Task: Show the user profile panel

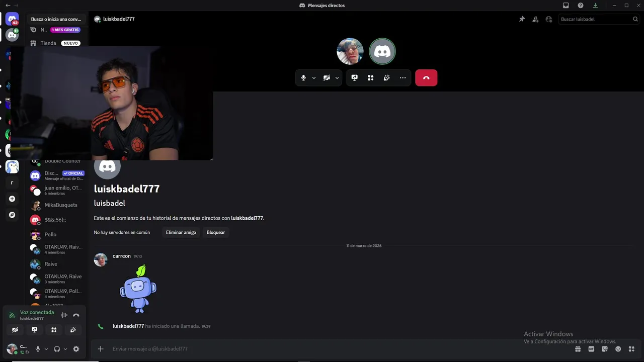Action: [x=549, y=19]
